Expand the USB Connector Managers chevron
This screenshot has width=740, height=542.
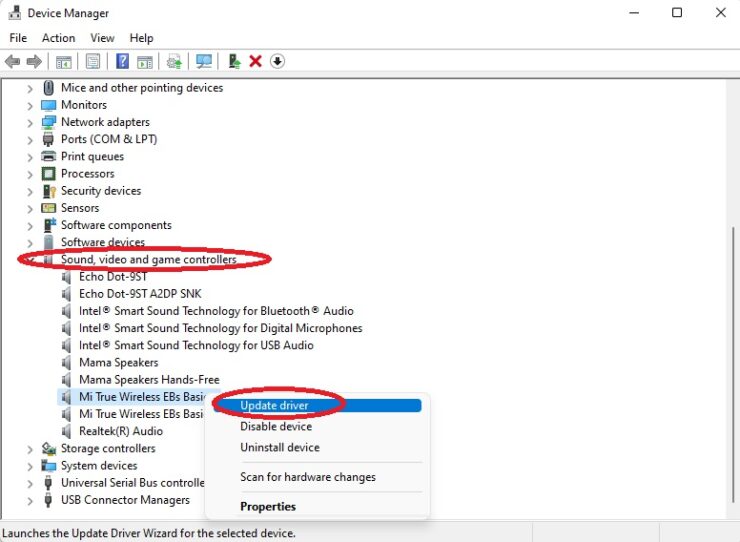30,500
